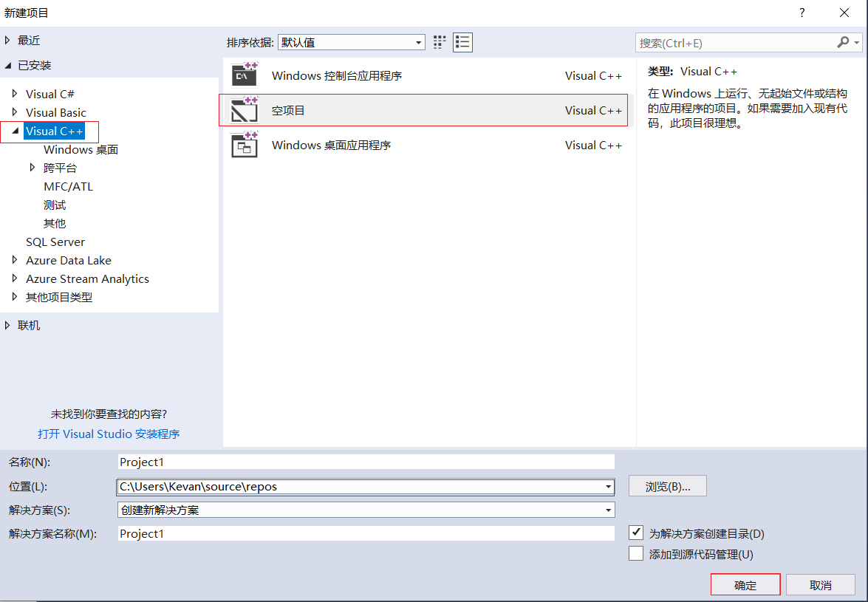Select the 空项目 (Empty Project) template icon
The width and height of the screenshot is (868, 602).
pyautogui.click(x=245, y=109)
